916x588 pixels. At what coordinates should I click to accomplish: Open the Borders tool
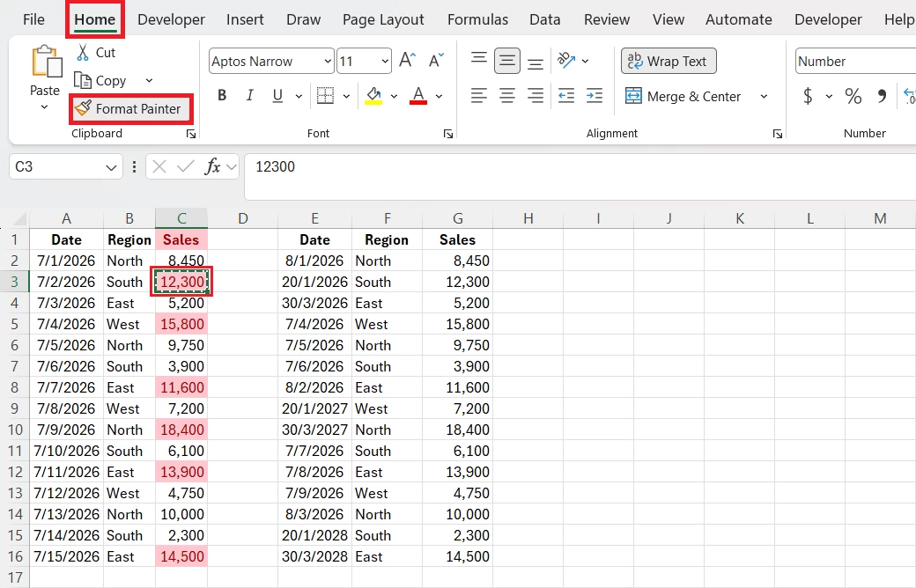[325, 95]
